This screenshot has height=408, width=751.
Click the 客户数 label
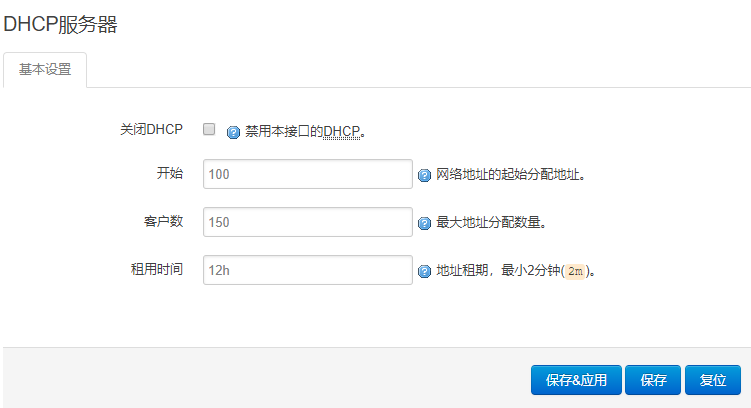(163, 221)
